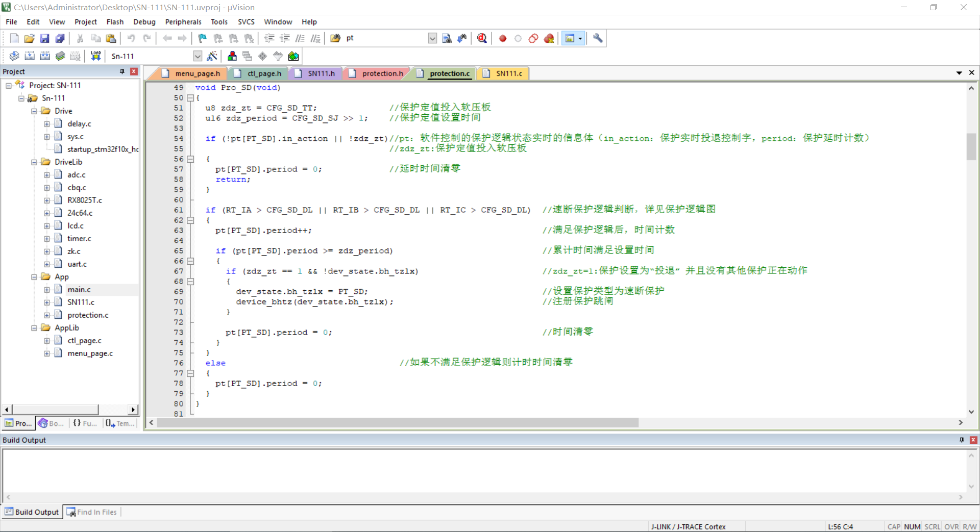Viewport: 980px width, 532px height.
Task: Kill all breakpoints icon
Action: point(549,38)
